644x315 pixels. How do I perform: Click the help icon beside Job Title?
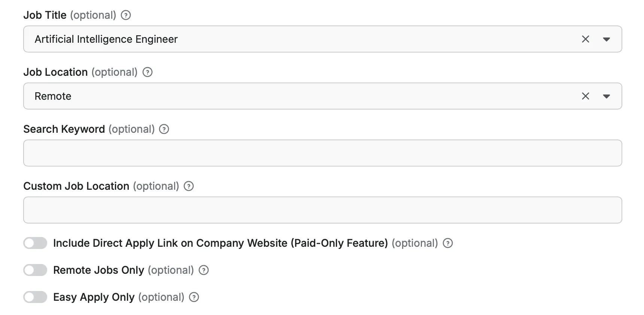tap(126, 15)
